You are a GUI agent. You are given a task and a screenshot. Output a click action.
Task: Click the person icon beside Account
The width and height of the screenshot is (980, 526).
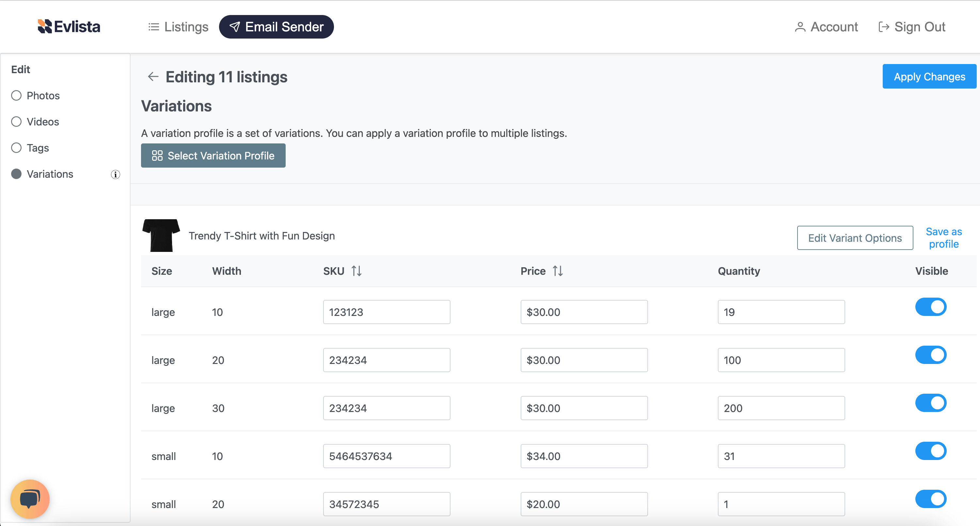point(800,27)
